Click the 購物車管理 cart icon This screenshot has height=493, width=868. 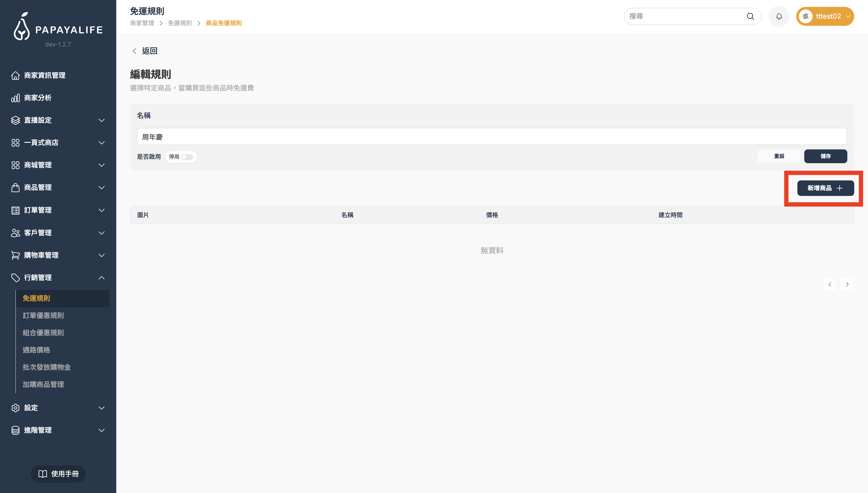tap(15, 255)
